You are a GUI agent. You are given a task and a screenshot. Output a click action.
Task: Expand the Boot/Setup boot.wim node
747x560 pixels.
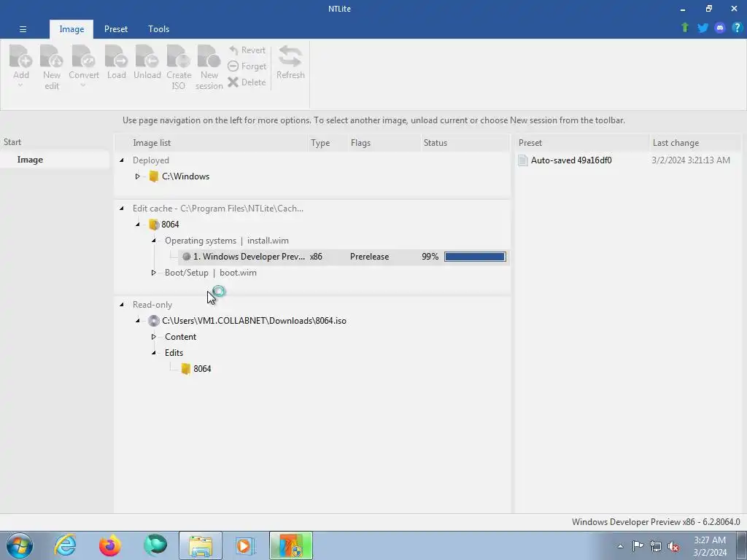coord(153,273)
